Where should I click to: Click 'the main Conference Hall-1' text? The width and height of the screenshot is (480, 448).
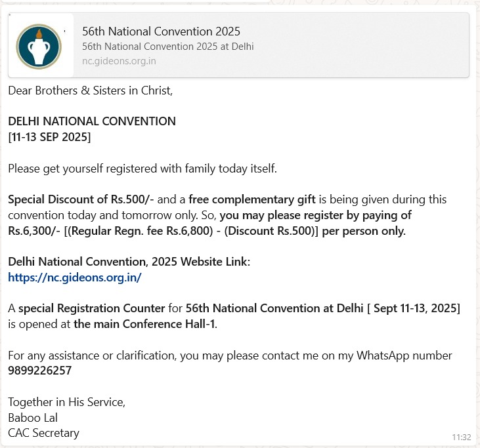click(144, 324)
